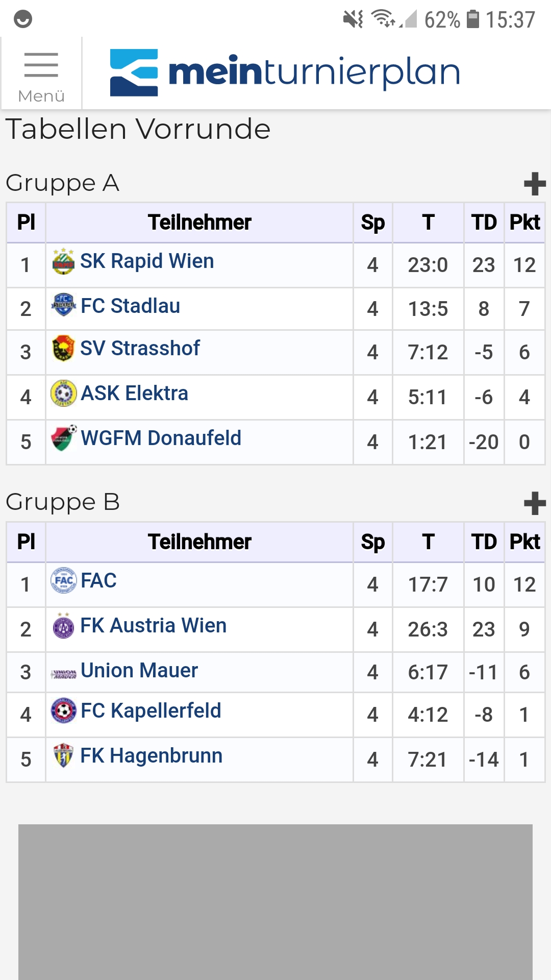
Task: Tap the FAC club crest
Action: click(63, 580)
